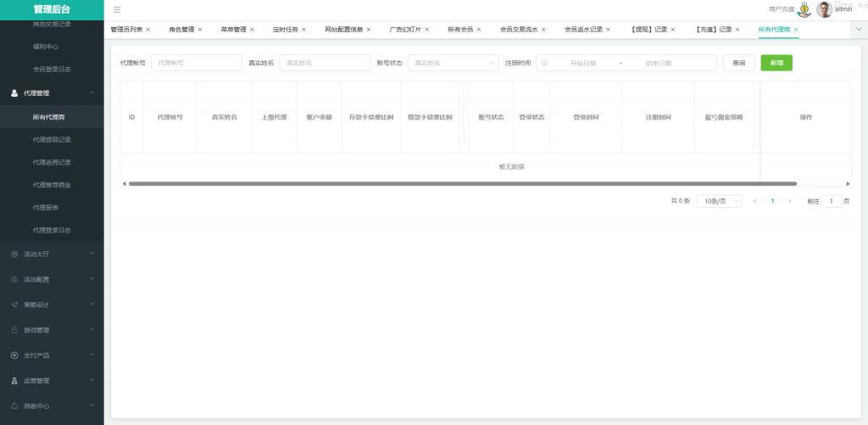868x425 pixels.
Task: Open the 账号状态 dropdown
Action: pyautogui.click(x=453, y=63)
